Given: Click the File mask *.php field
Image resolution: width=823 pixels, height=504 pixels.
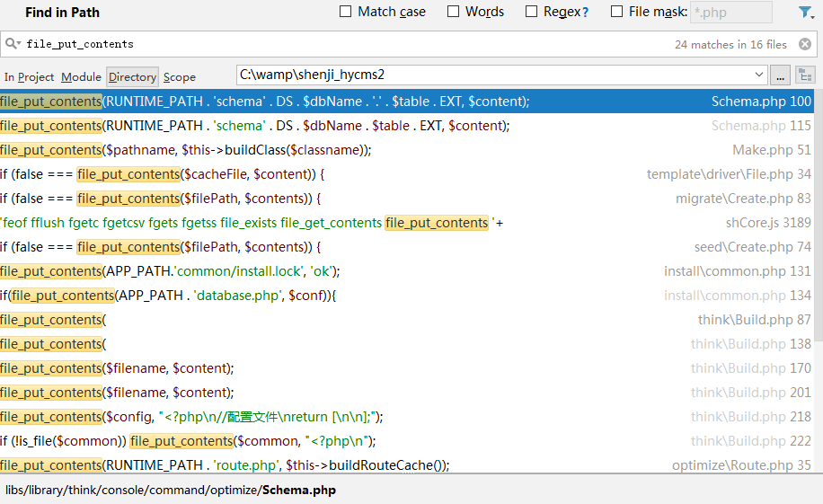Looking at the screenshot, I should click(x=731, y=12).
